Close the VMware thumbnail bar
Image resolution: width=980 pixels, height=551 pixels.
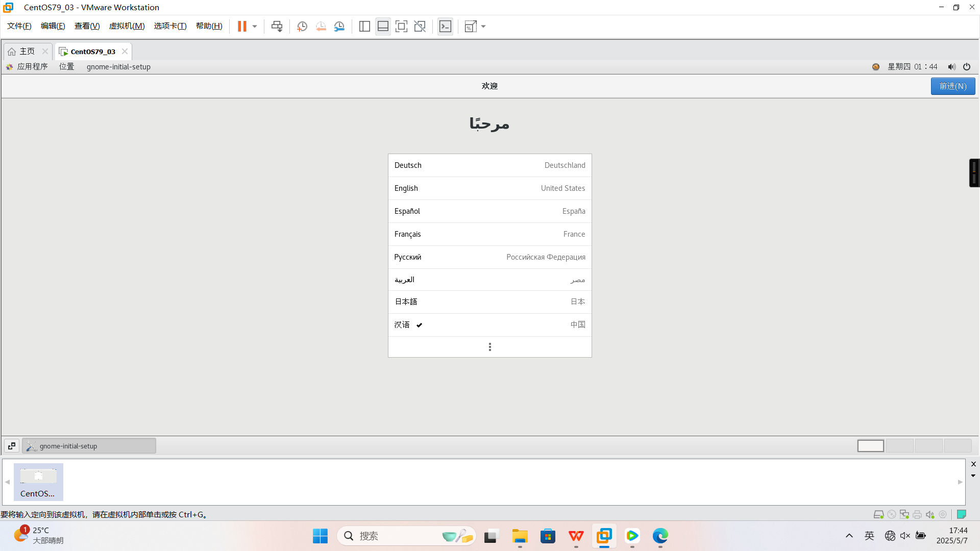click(x=973, y=464)
